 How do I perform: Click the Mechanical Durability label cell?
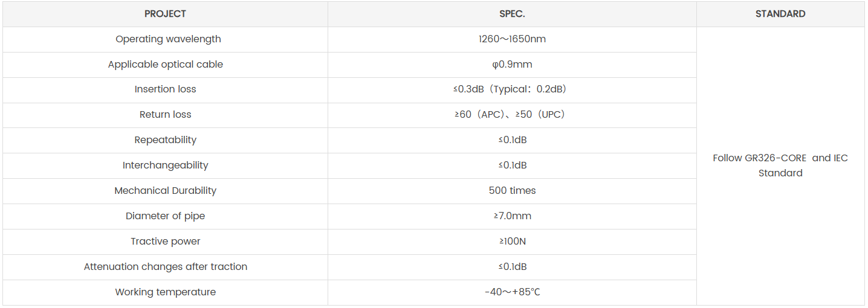point(165,191)
